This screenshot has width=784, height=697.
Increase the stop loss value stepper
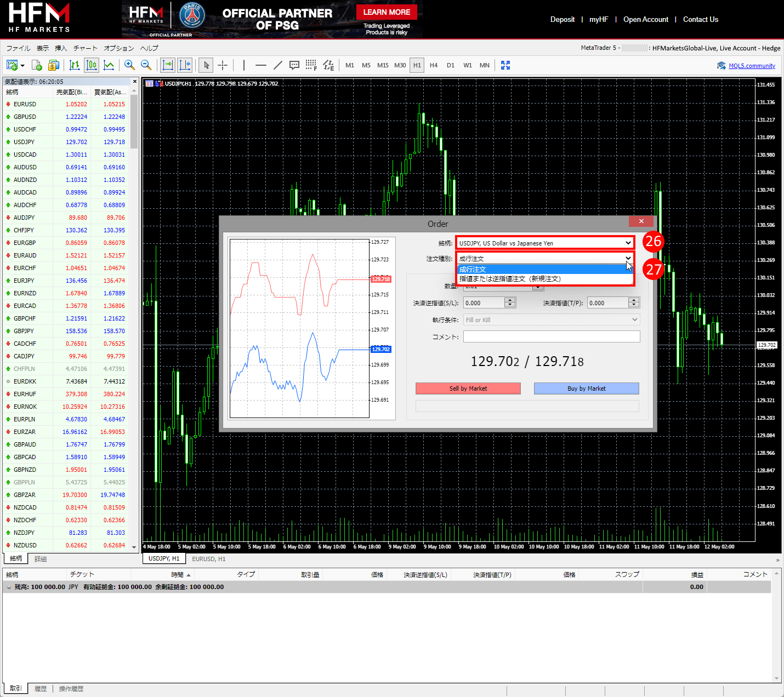(x=510, y=300)
